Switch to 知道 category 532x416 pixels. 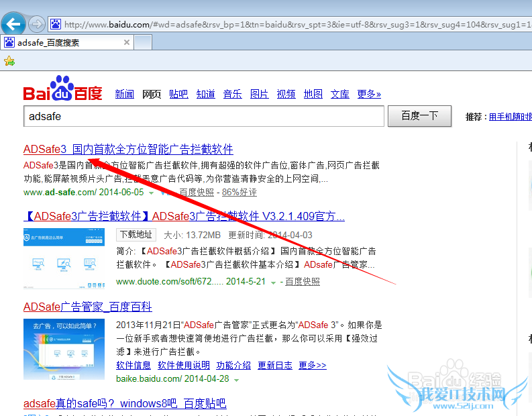(x=205, y=94)
